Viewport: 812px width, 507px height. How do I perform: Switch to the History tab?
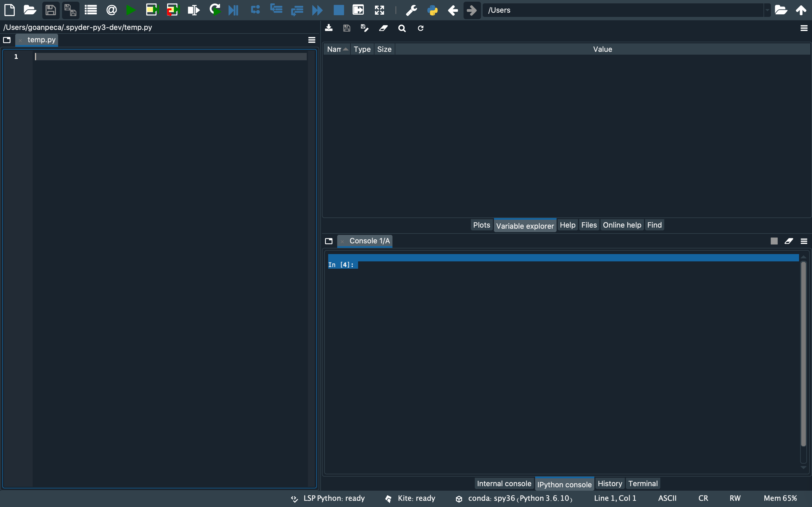coord(610,483)
